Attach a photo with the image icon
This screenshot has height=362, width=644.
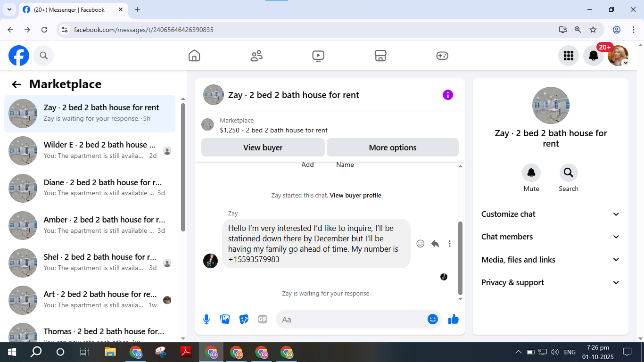[x=225, y=319]
